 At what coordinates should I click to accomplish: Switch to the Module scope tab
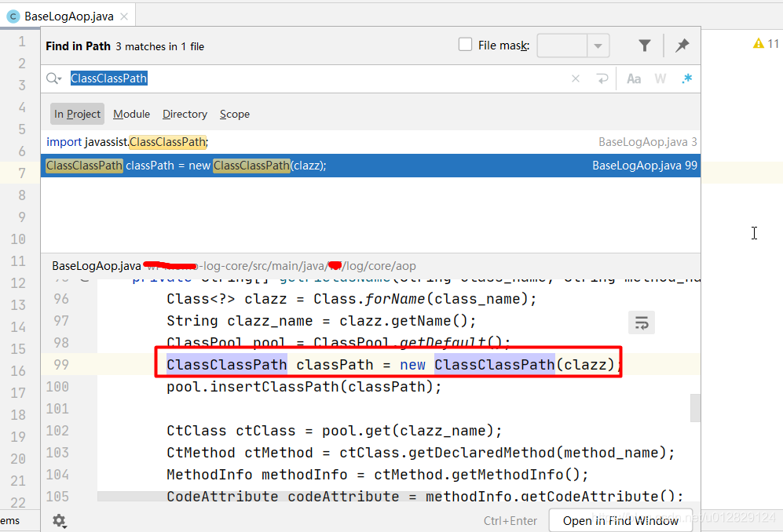(x=131, y=114)
